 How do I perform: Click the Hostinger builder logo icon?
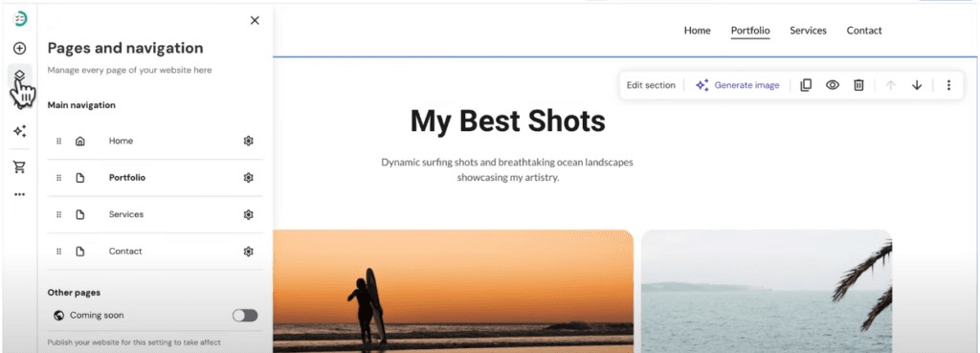click(x=20, y=19)
